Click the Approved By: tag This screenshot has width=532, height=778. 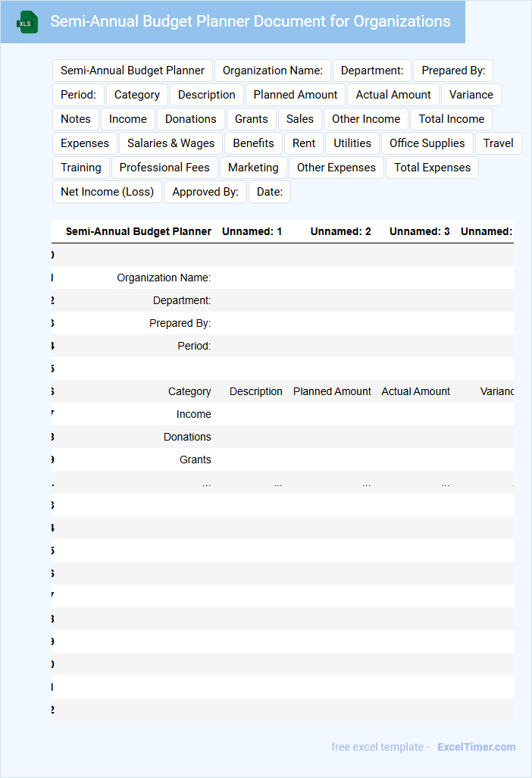coord(205,192)
